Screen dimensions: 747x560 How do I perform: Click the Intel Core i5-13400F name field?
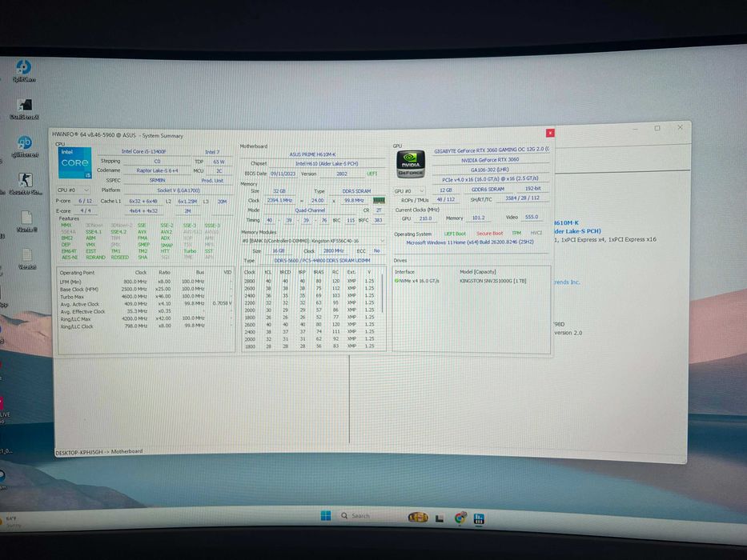[x=143, y=151]
